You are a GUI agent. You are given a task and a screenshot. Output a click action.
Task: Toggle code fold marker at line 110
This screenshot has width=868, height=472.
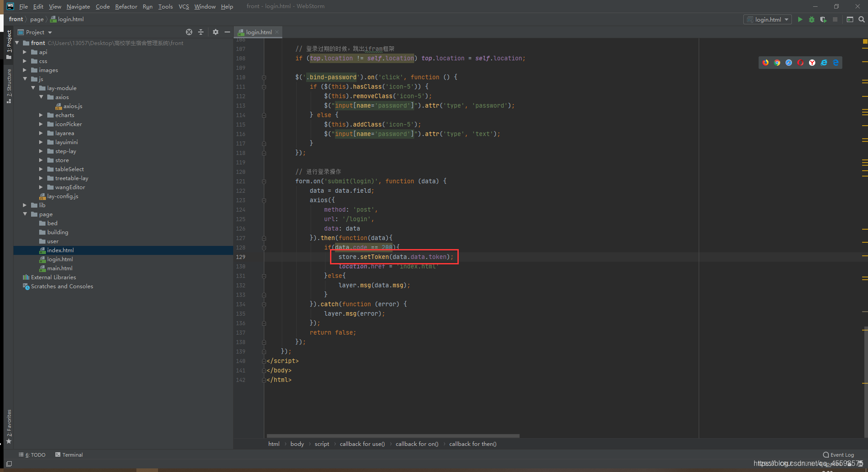click(x=264, y=77)
